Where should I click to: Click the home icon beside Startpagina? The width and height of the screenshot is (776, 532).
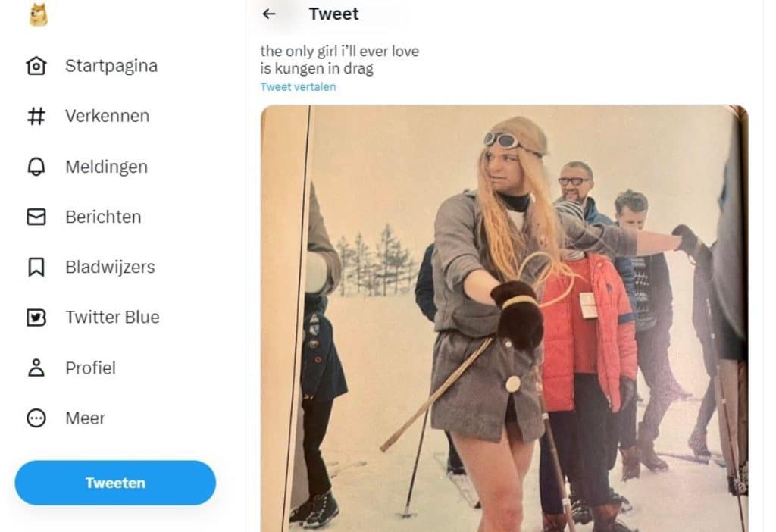pyautogui.click(x=36, y=67)
